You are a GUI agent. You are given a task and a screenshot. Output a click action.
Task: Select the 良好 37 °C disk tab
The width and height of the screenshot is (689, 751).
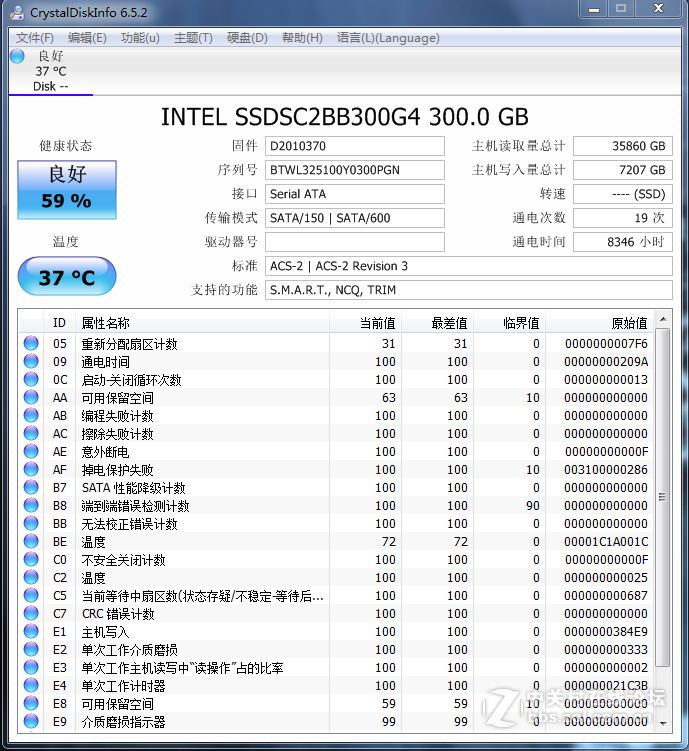[x=51, y=71]
